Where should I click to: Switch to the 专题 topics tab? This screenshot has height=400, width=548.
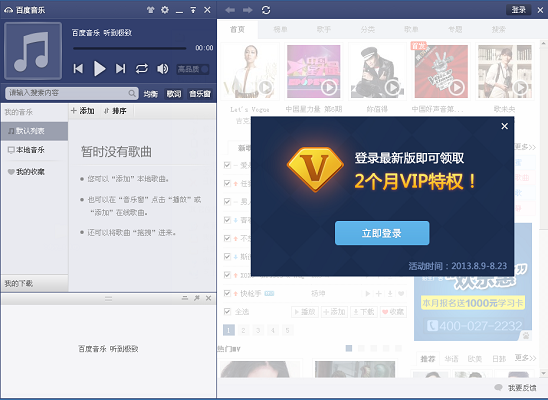pyautogui.click(x=455, y=30)
